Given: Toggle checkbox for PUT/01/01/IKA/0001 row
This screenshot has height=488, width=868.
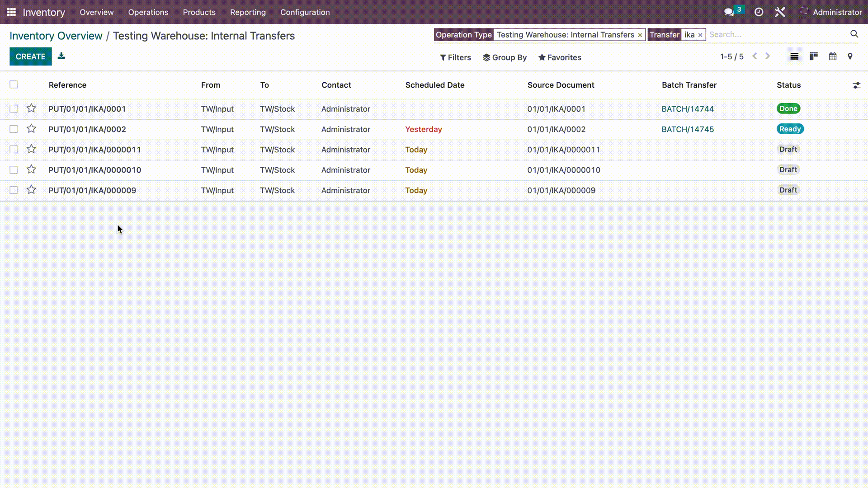Looking at the screenshot, I should [14, 108].
